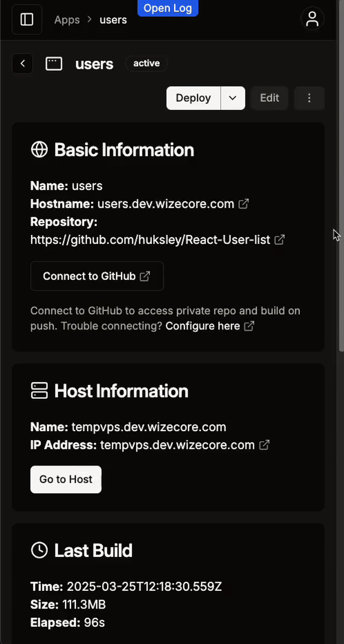This screenshot has height=644, width=344.
Task: Click the Go to Host button
Action: pyautogui.click(x=66, y=480)
